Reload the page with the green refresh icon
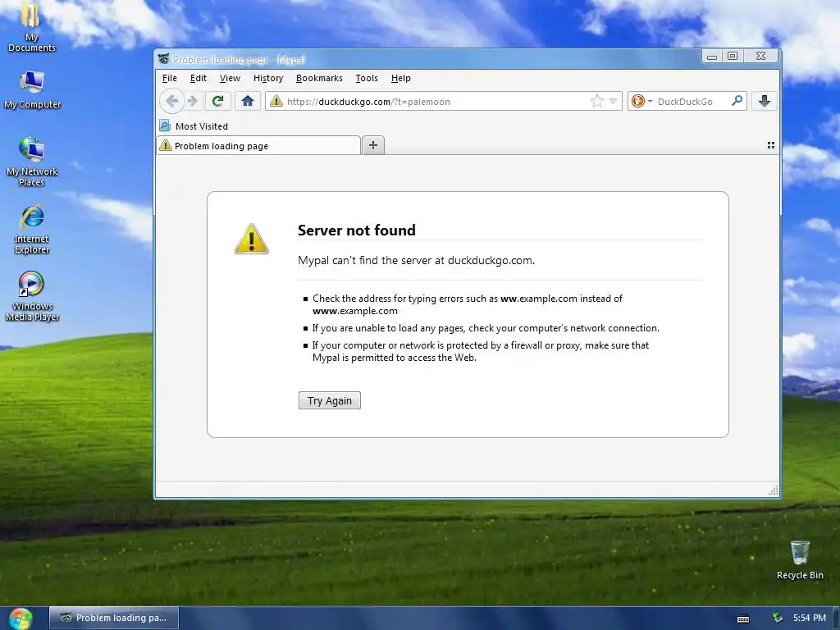 217,101
